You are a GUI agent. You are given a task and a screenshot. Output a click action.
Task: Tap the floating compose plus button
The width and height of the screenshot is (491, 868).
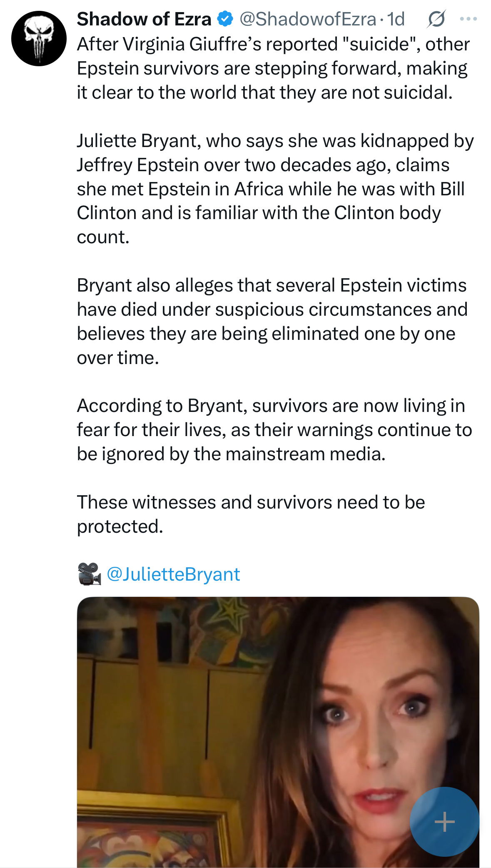point(444,822)
